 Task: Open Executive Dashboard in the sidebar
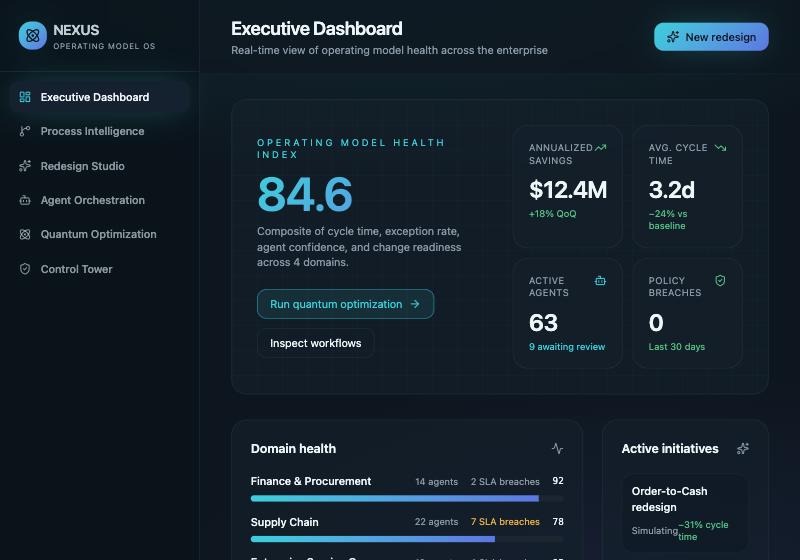(x=99, y=97)
